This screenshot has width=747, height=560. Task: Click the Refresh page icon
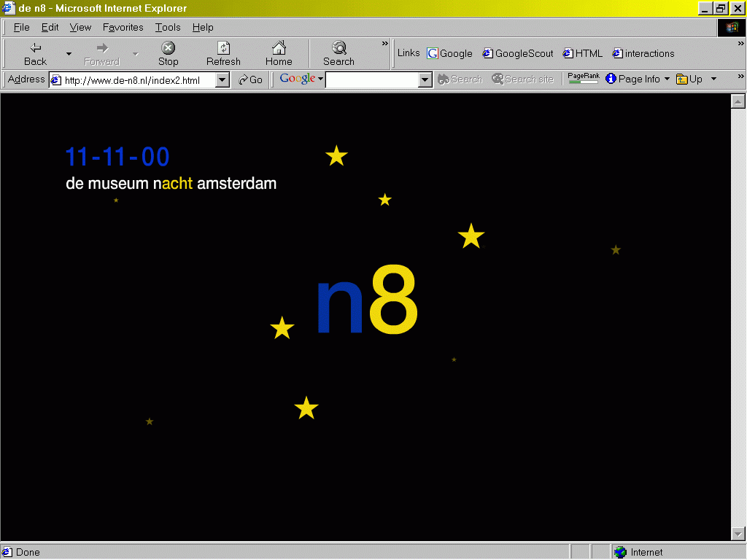(223, 48)
